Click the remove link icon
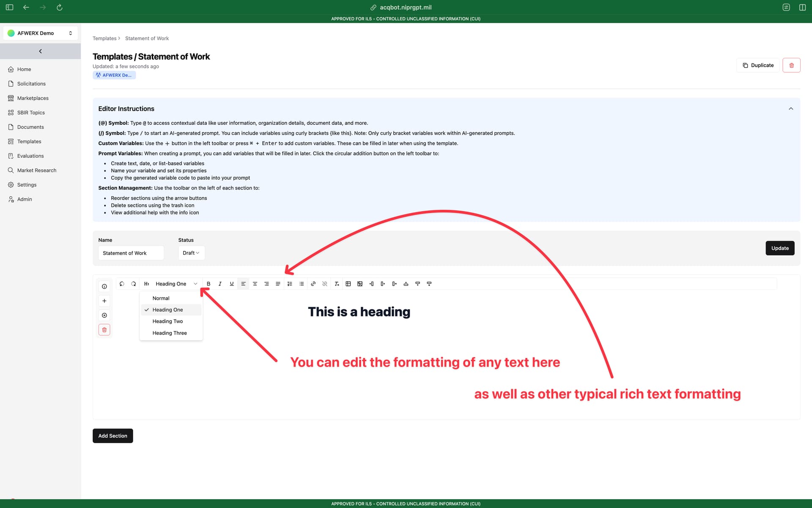Image resolution: width=812 pixels, height=508 pixels. tap(325, 284)
